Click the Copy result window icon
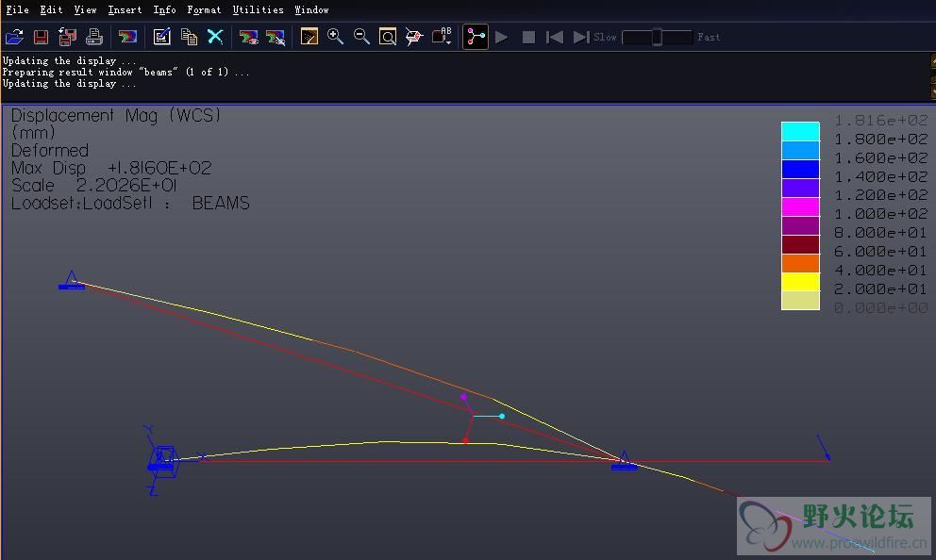Viewport: 936px width, 560px height. 189,37
